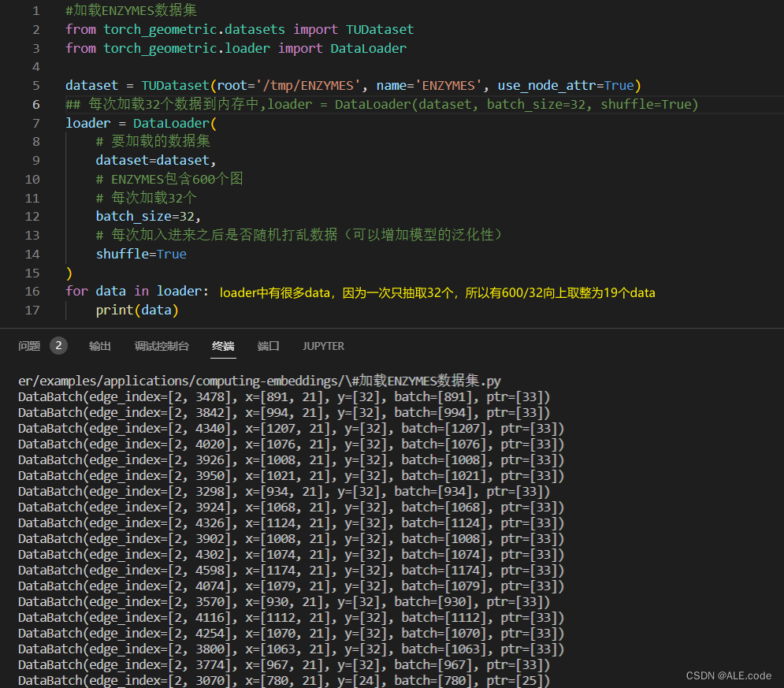Click line number 17 in the gutter
Screen dimensions: 784x688
pyautogui.click(x=32, y=310)
